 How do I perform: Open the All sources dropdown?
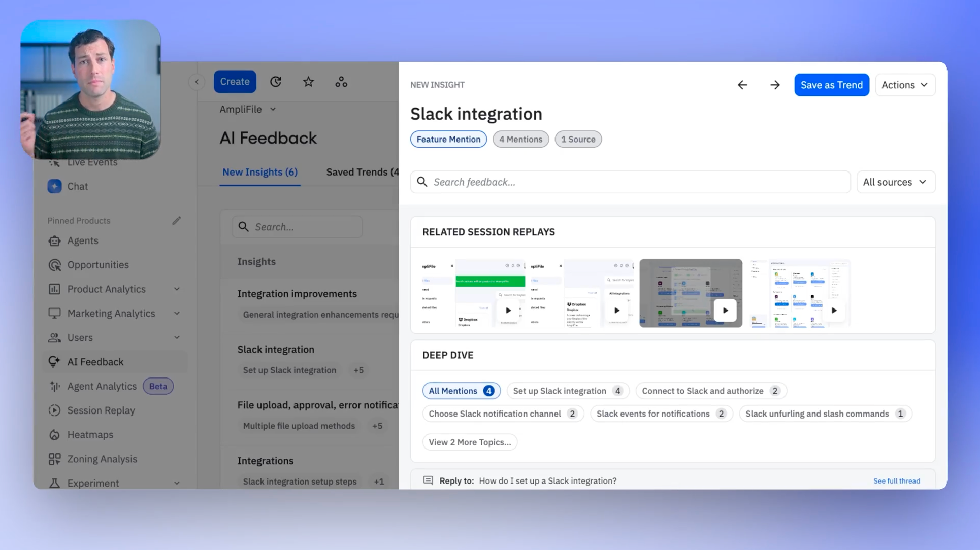pyautogui.click(x=895, y=182)
